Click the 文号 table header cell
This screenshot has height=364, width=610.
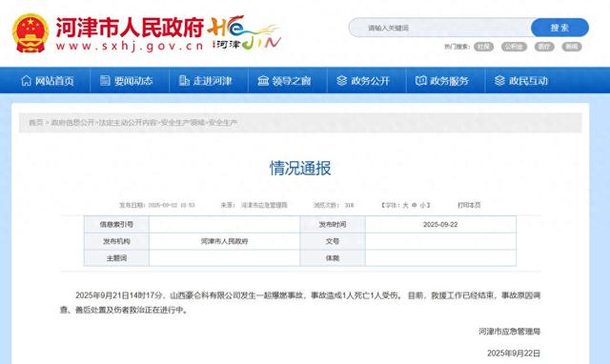pos(333,241)
